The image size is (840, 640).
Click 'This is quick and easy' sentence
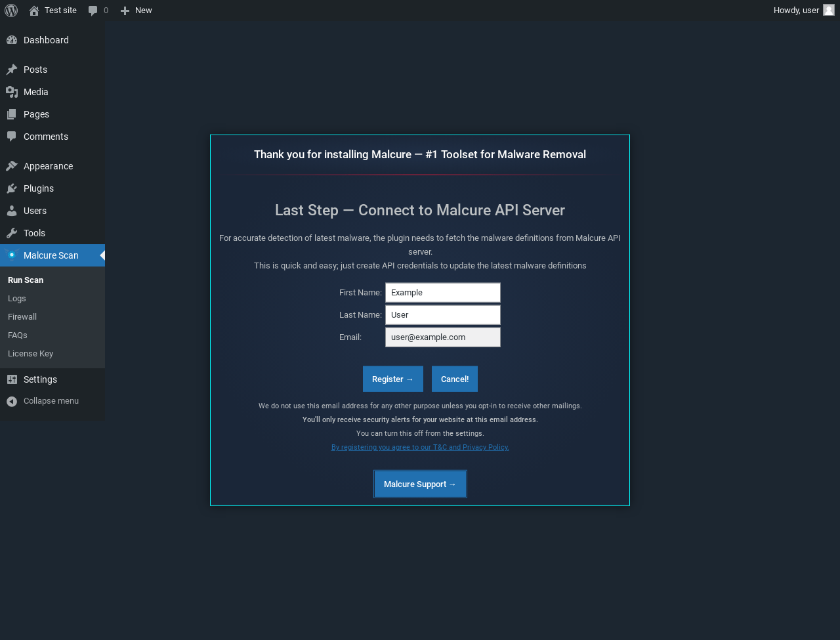pyautogui.click(x=420, y=266)
